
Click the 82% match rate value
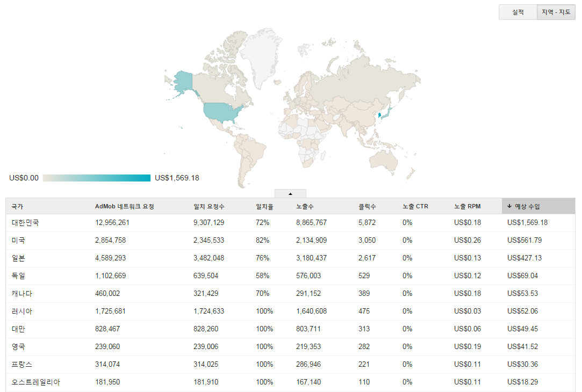[262, 241]
